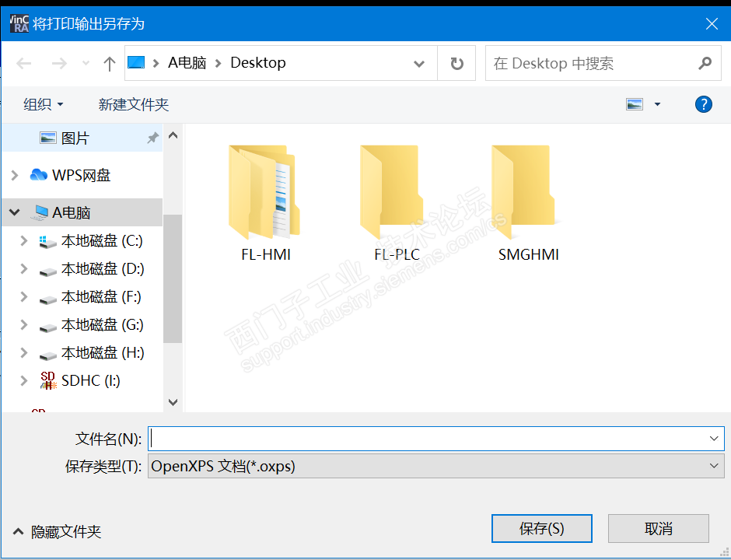The image size is (731, 560).
Task: Click the Up one level arrow icon
Action: tap(109, 64)
